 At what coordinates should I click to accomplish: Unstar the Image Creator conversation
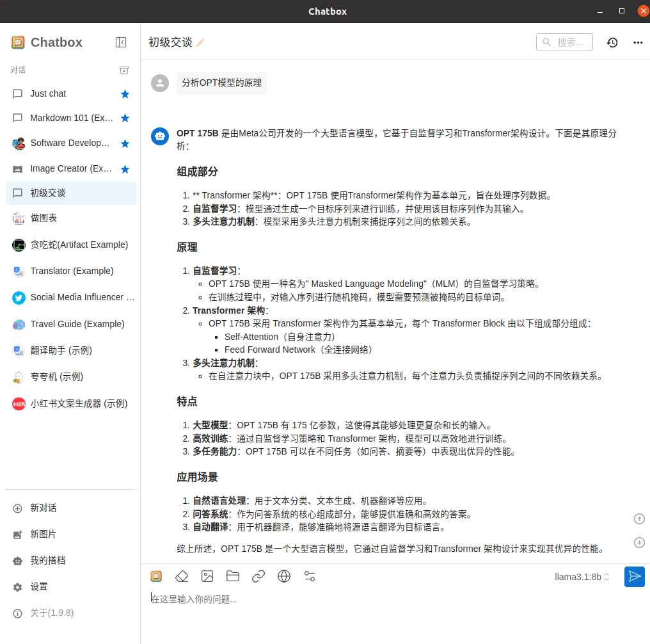pos(125,169)
